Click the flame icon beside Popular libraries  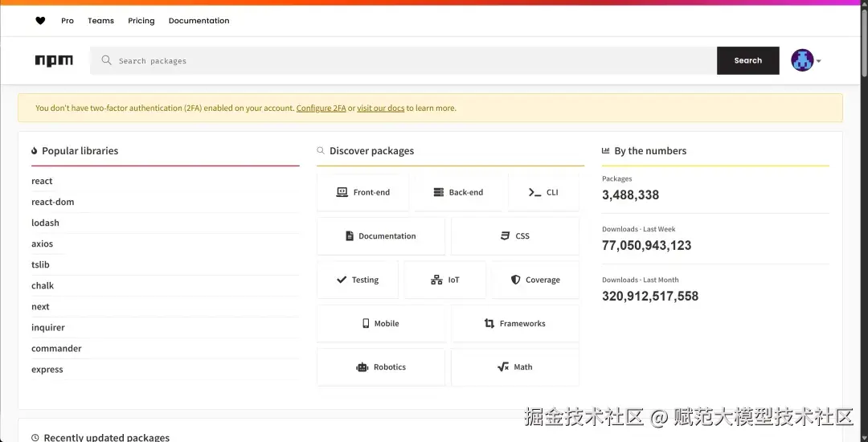(x=35, y=150)
